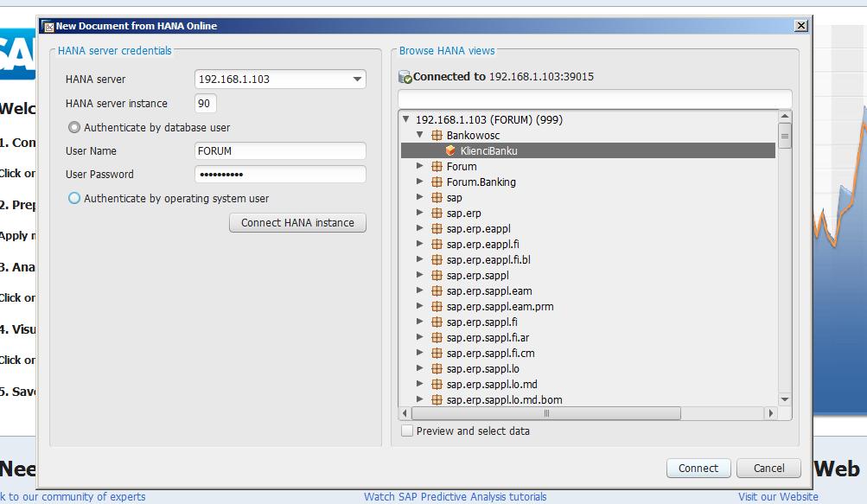
Task: Expand the sap.erp package node
Action: [x=420, y=213]
